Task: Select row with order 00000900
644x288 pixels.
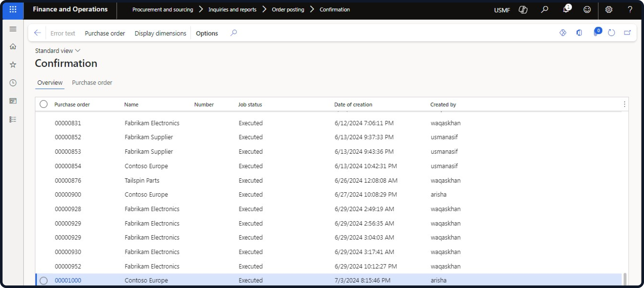Action: click(x=329, y=195)
